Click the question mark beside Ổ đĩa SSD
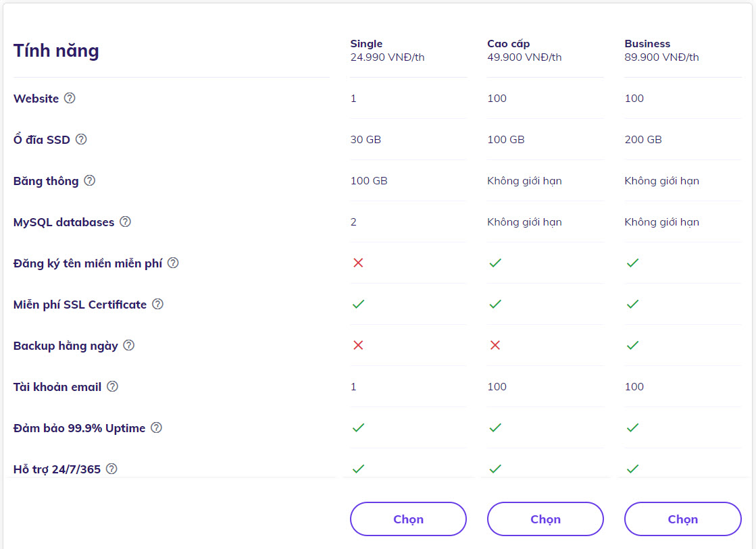Viewport: 756px width, 549px height. pos(80,140)
